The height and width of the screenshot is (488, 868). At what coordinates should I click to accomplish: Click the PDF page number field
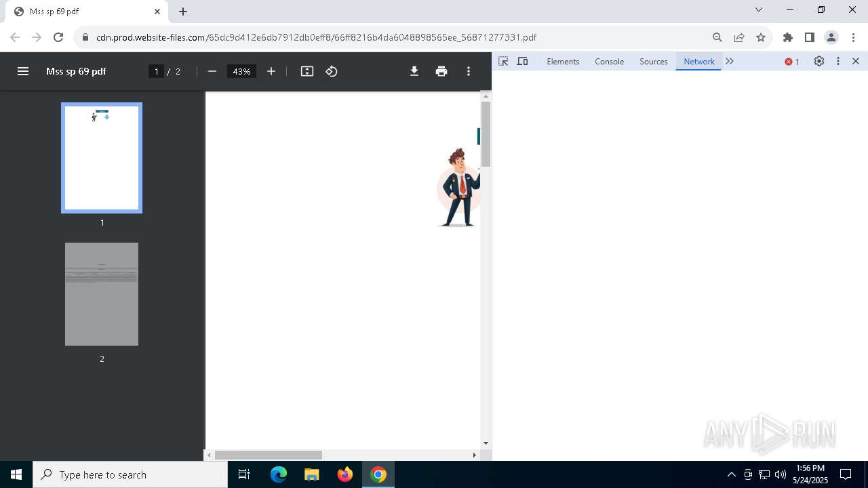156,71
